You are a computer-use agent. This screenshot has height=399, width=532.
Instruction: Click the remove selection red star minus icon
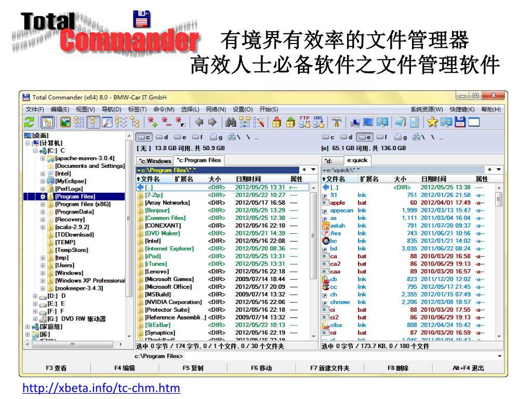(x=166, y=122)
